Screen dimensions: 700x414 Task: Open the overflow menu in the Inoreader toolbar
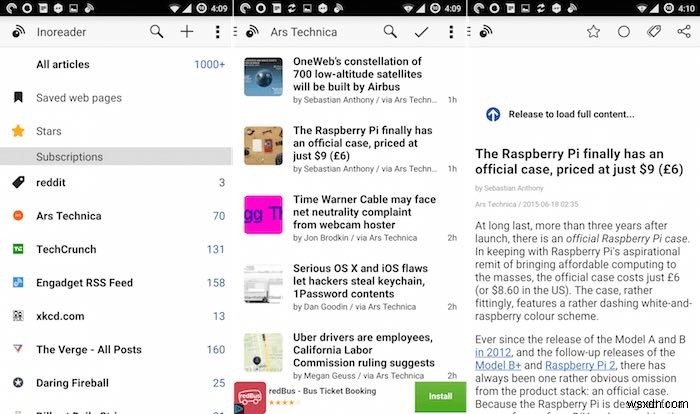tap(217, 32)
